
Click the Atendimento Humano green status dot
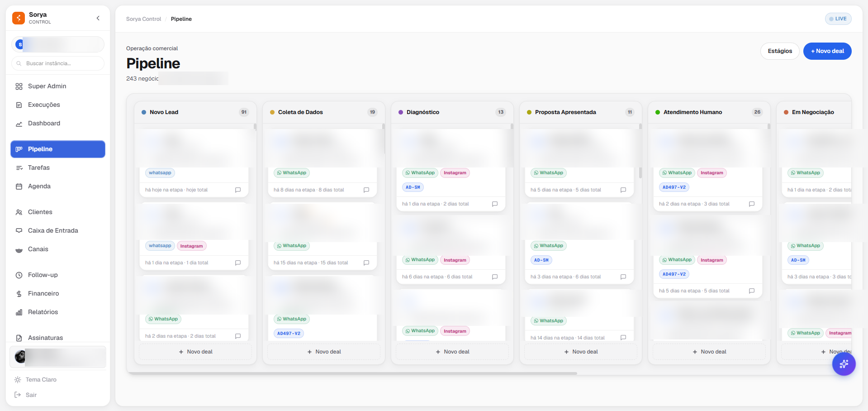[x=658, y=112]
